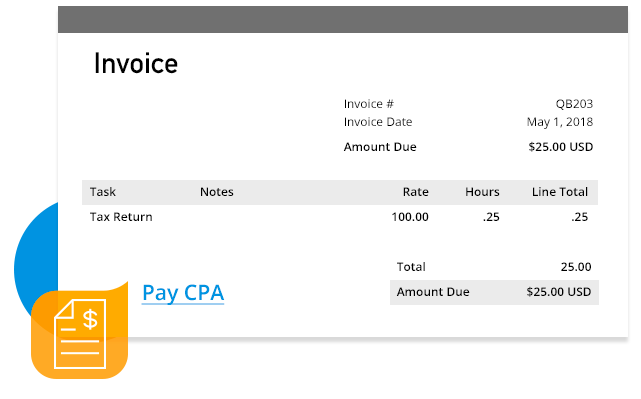Click the Invoice heading
The image size is (641, 399).
(136, 64)
